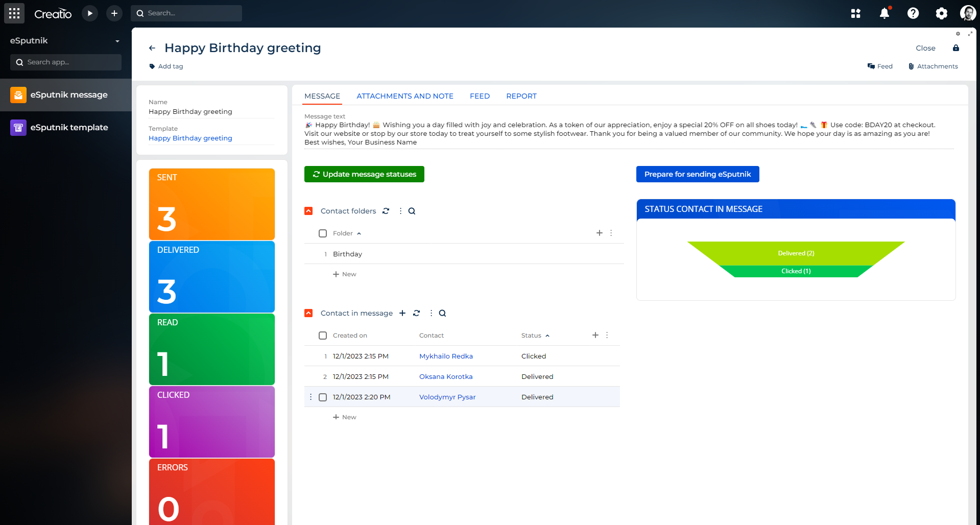This screenshot has height=525, width=980.
Task: Click the orange SENT metric tile
Action: pyautogui.click(x=212, y=204)
